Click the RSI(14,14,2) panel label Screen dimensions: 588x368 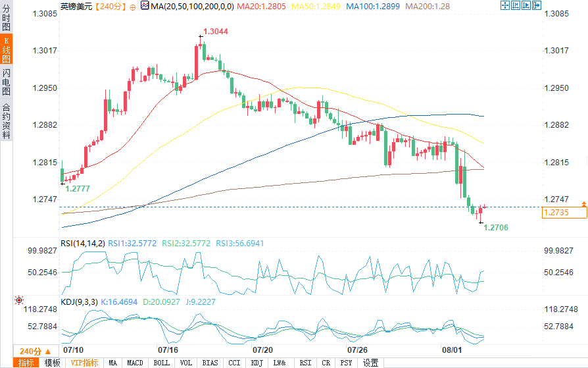pyautogui.click(x=83, y=244)
